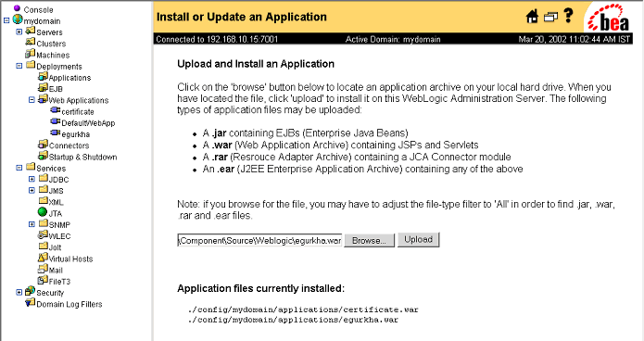Open console in new window icon
644x341 pixels.
[550, 17]
